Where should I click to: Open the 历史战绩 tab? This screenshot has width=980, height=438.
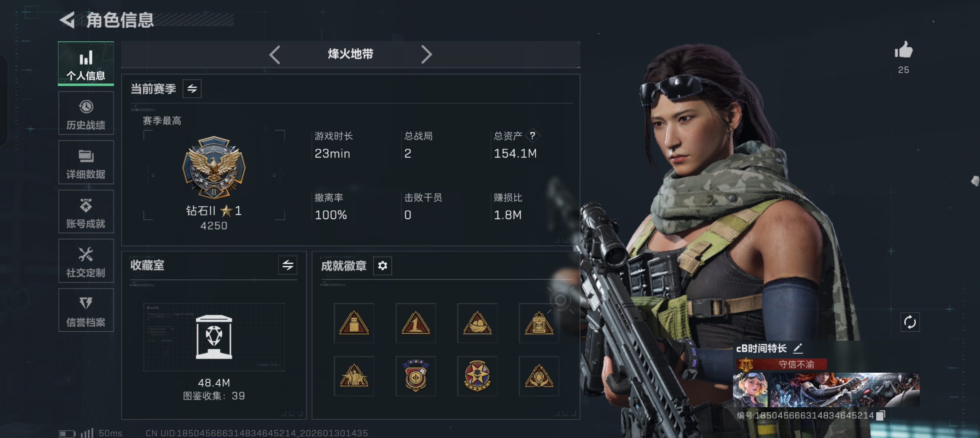pos(86,113)
